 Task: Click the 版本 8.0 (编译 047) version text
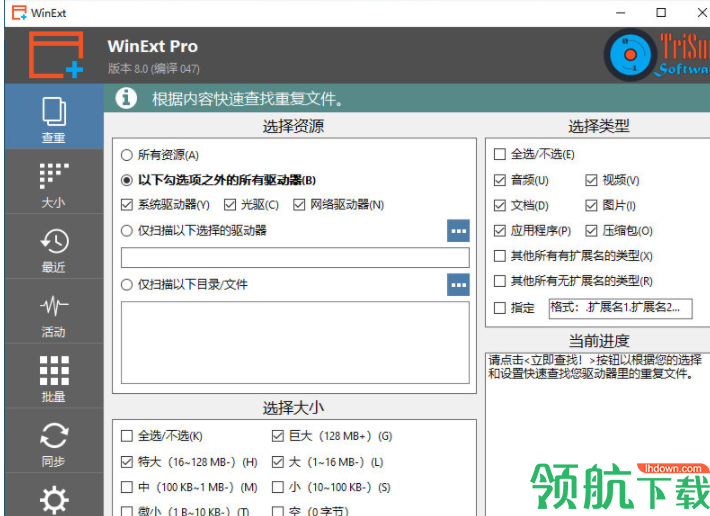click(x=154, y=69)
